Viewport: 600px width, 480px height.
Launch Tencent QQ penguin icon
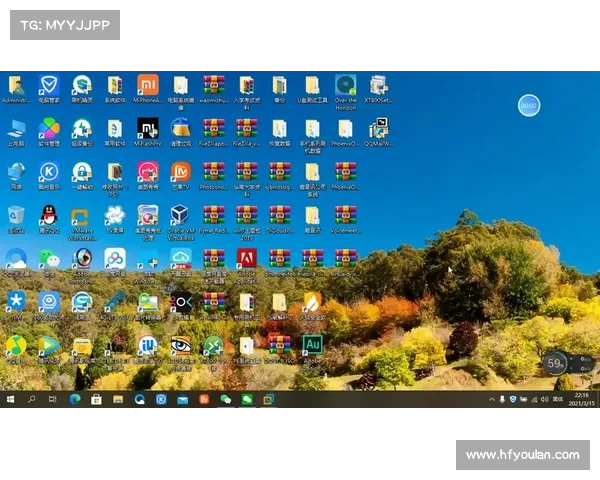[49, 216]
